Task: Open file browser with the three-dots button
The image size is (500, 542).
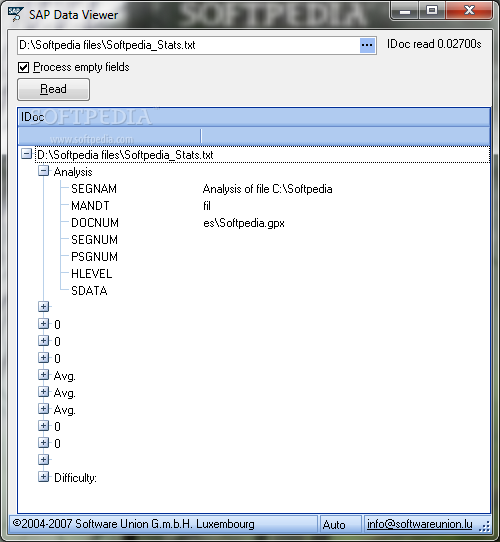Action: [367, 45]
